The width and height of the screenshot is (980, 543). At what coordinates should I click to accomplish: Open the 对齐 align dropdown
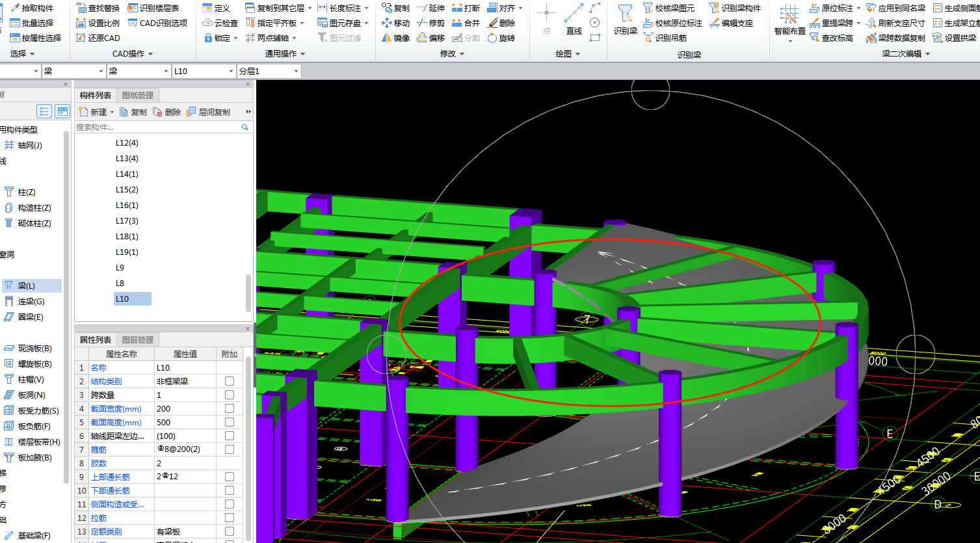[x=520, y=8]
